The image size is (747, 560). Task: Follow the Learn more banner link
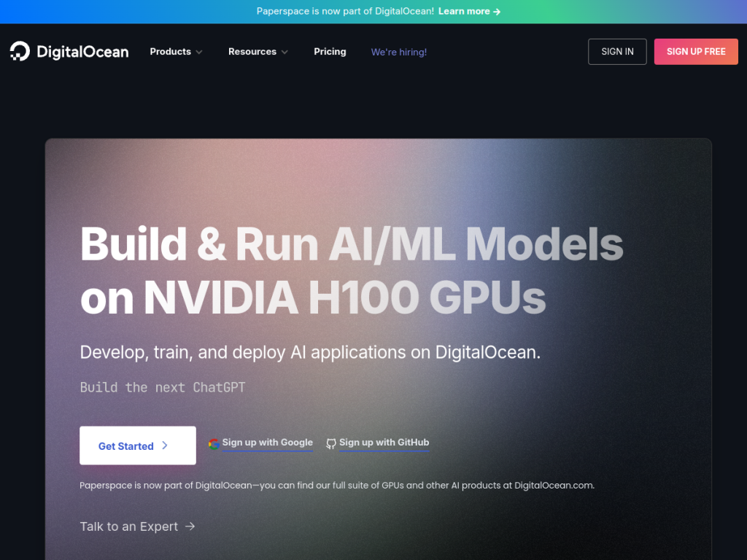point(469,12)
